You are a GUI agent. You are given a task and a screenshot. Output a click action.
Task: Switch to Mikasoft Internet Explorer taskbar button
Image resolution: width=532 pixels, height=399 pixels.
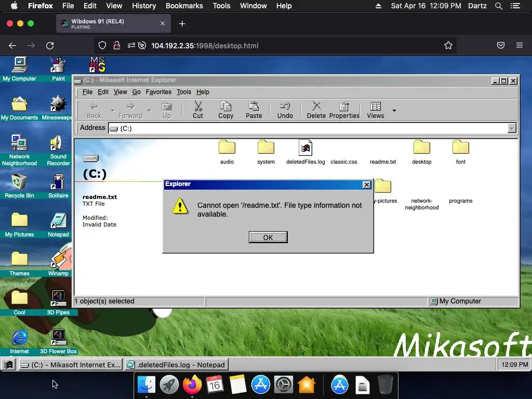tap(70, 365)
